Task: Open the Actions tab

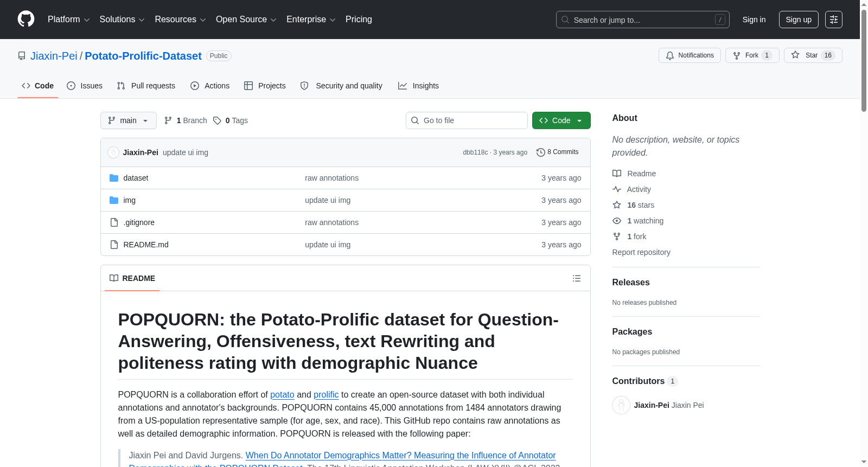Action: (210, 86)
